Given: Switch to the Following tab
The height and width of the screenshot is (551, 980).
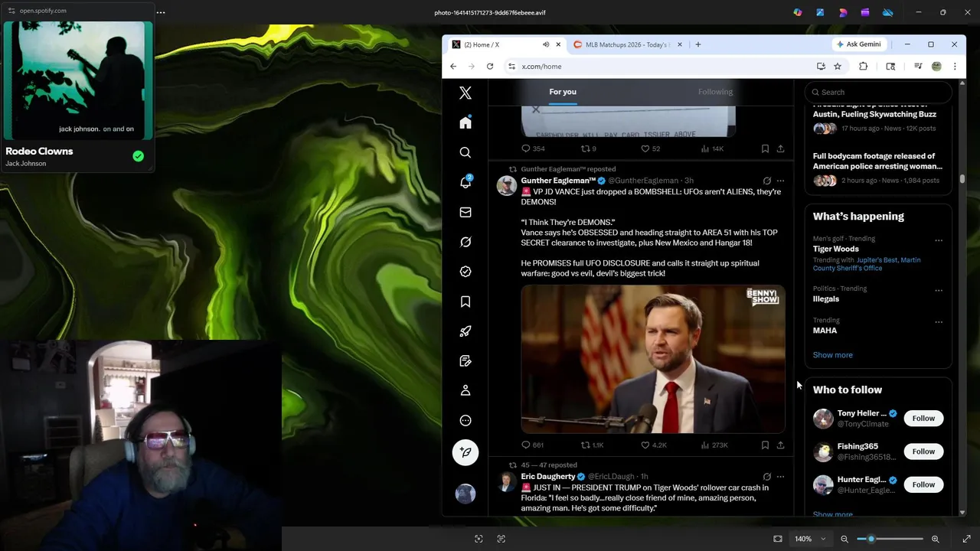Looking at the screenshot, I should click(715, 92).
